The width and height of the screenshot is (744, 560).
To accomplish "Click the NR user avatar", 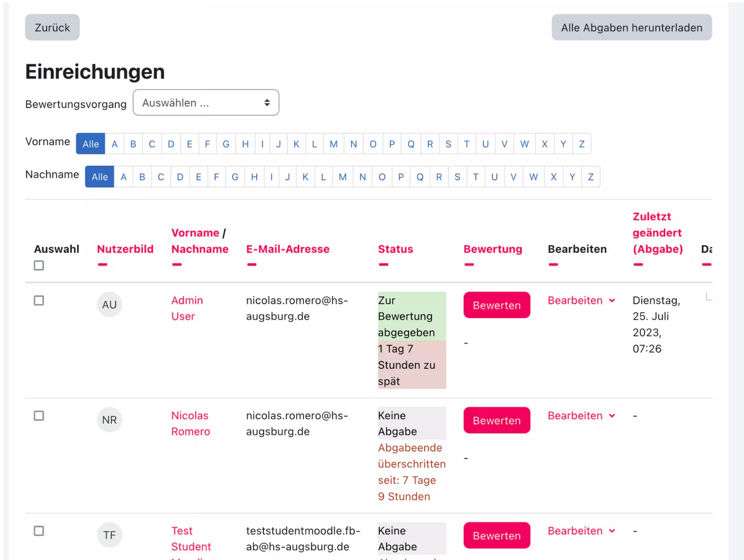I will [x=109, y=420].
